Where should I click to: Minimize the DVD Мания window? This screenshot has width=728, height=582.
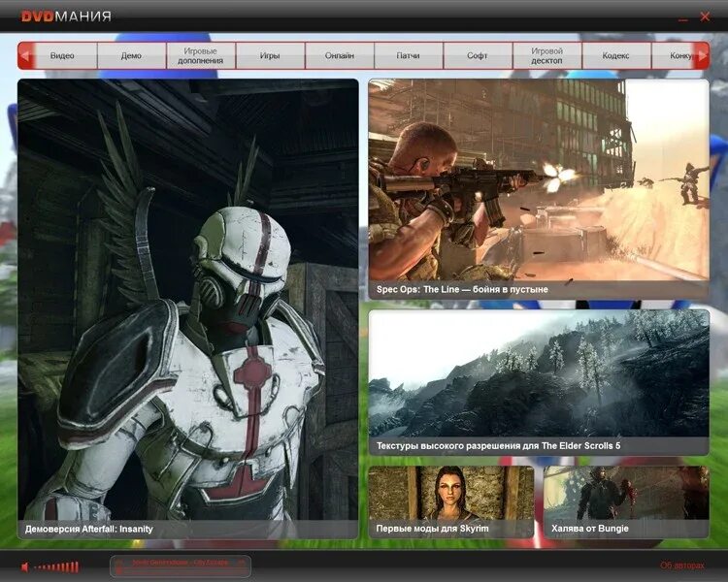(x=683, y=20)
